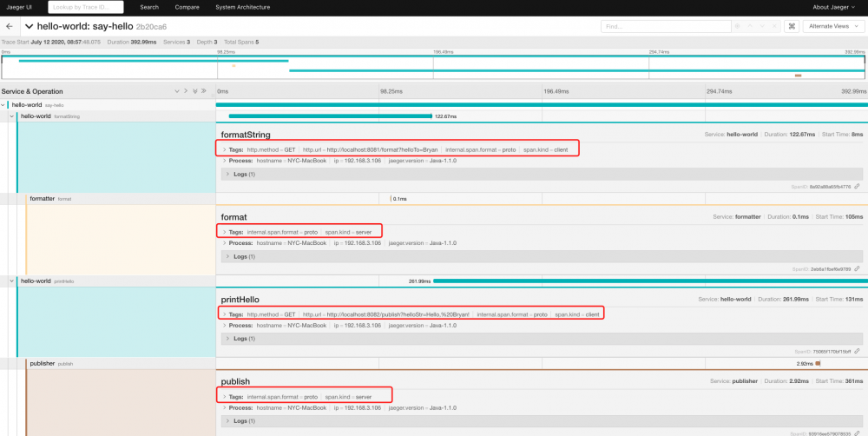The height and width of the screenshot is (436, 868).
Task: Collapse all spans with double-right chevron
Action: click(x=204, y=91)
